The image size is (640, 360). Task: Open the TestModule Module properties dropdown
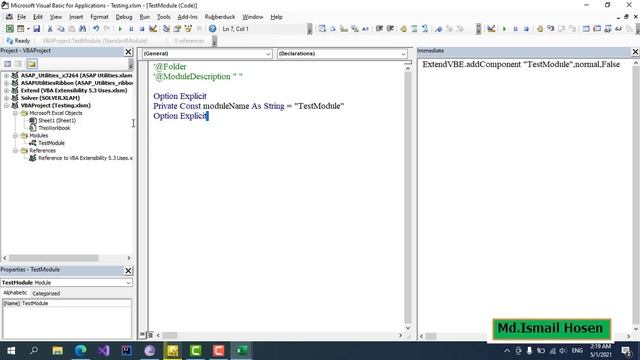coord(129,282)
